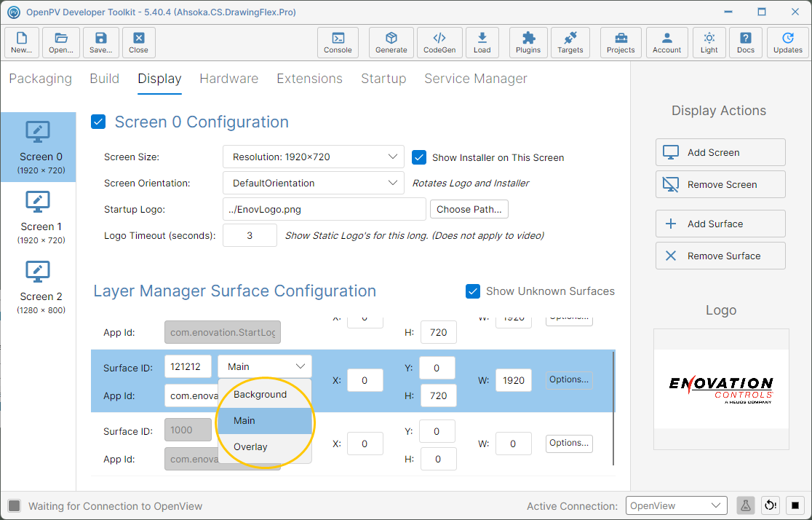Image resolution: width=812 pixels, height=520 pixels.
Task: Toggle the Screen 0 Configuration checkbox
Action: pyautogui.click(x=98, y=122)
